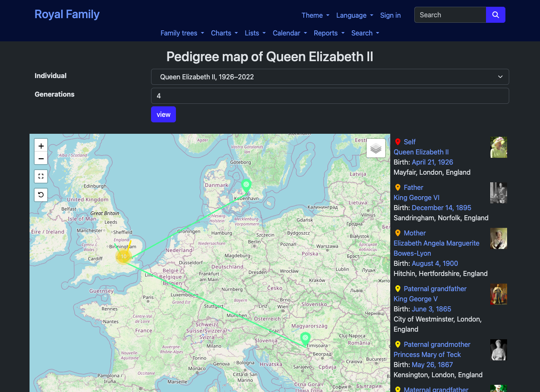The width and height of the screenshot is (540, 392).
Task: Open the Charts menu
Action: 224,33
